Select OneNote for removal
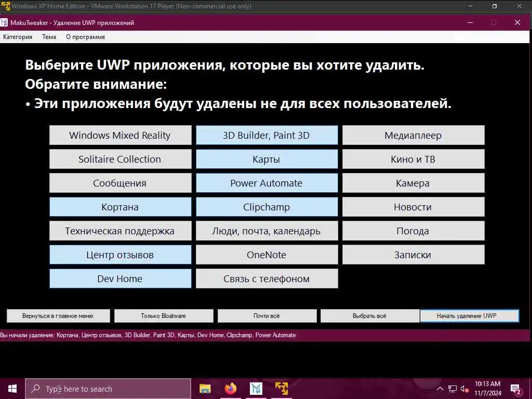The width and height of the screenshot is (532, 399). pyautogui.click(x=267, y=255)
